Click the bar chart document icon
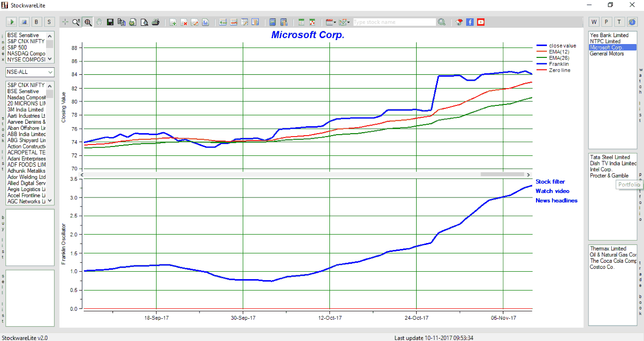This screenshot has width=644, height=341. coord(205,22)
